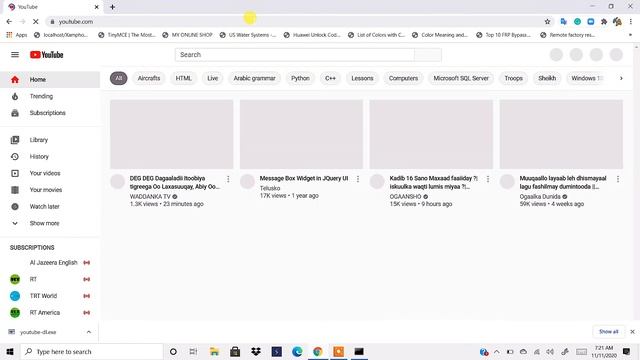640x360 pixels.
Task: Open MY ONLINE SHOP bookmark
Action: point(187,35)
